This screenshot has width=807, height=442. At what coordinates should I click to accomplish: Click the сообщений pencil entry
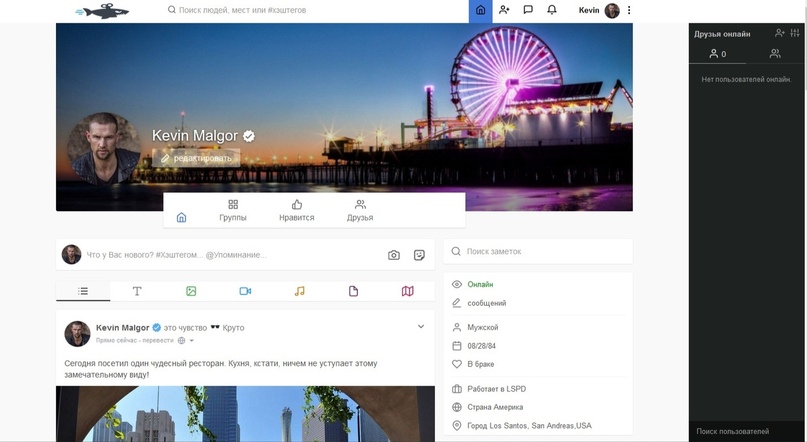(x=479, y=304)
